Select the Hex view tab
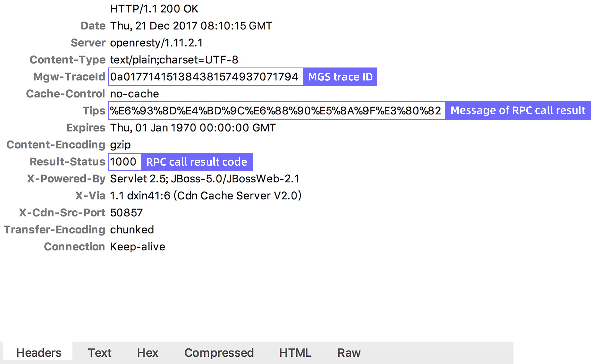The width and height of the screenshot is (610, 364). coord(148,353)
